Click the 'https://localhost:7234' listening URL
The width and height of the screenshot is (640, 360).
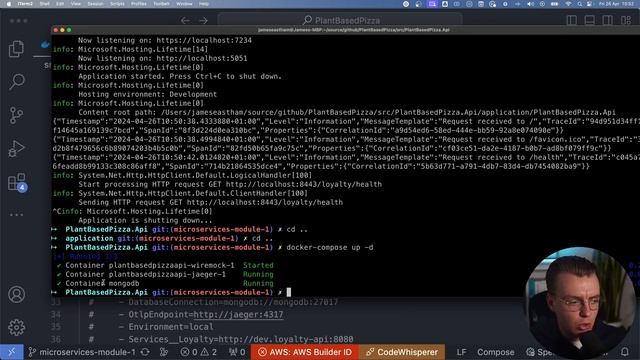click(x=204, y=40)
